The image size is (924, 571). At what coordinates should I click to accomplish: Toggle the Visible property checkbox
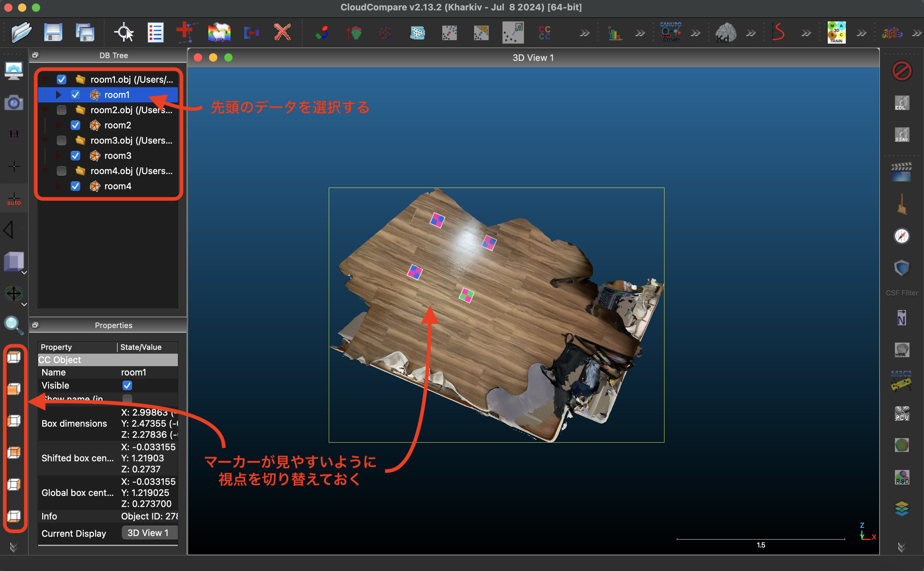click(x=128, y=385)
